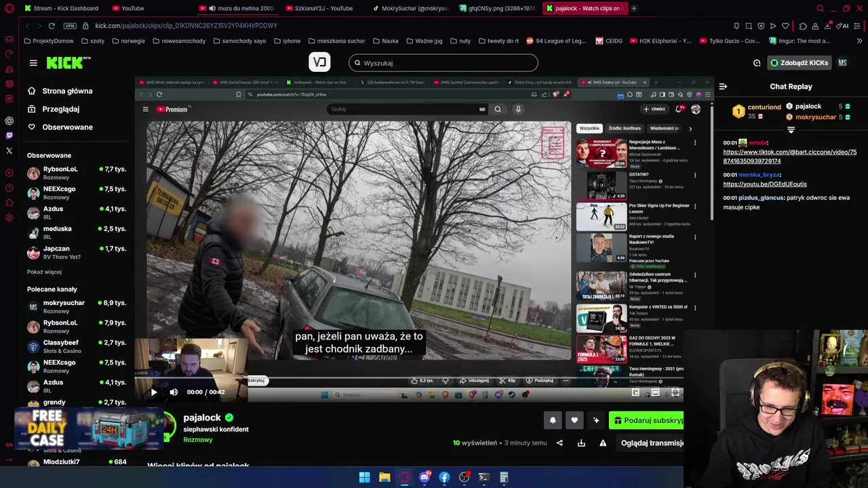This screenshot has width=868, height=488.
Task: Play the clip
Action: (x=154, y=392)
